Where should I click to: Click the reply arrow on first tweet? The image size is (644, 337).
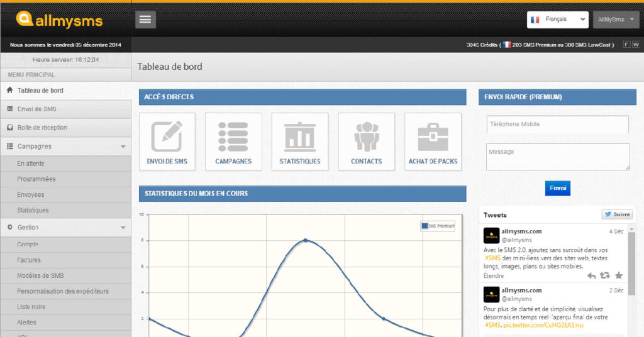tap(591, 275)
